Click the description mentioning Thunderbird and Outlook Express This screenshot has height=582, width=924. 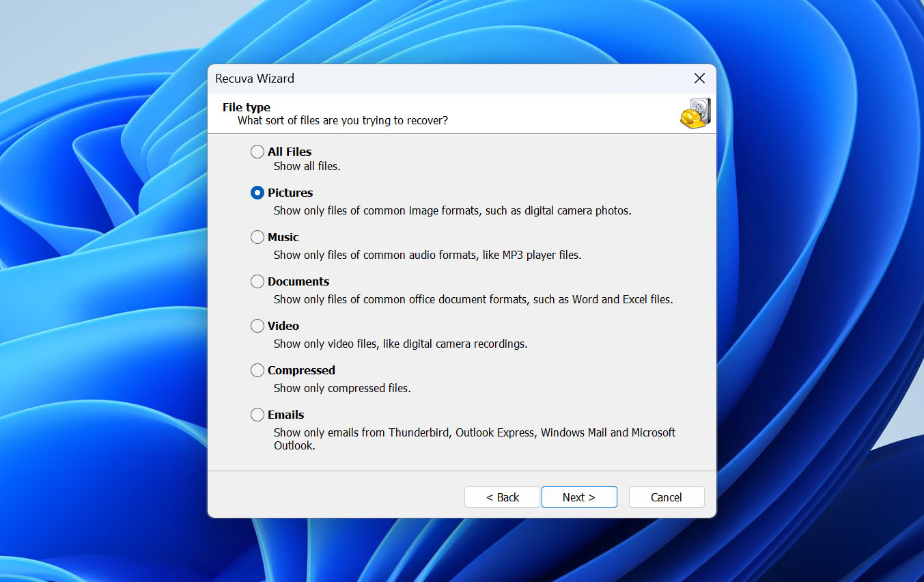coord(475,439)
